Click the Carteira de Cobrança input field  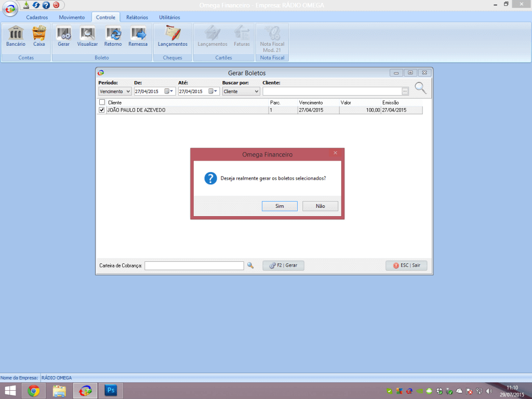click(x=194, y=265)
